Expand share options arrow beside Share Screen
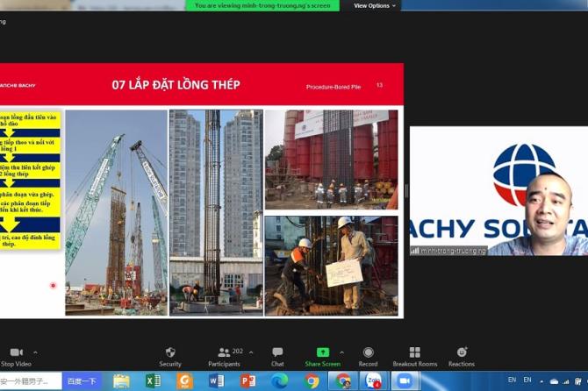This screenshot has height=391, width=588. pyautogui.click(x=341, y=352)
